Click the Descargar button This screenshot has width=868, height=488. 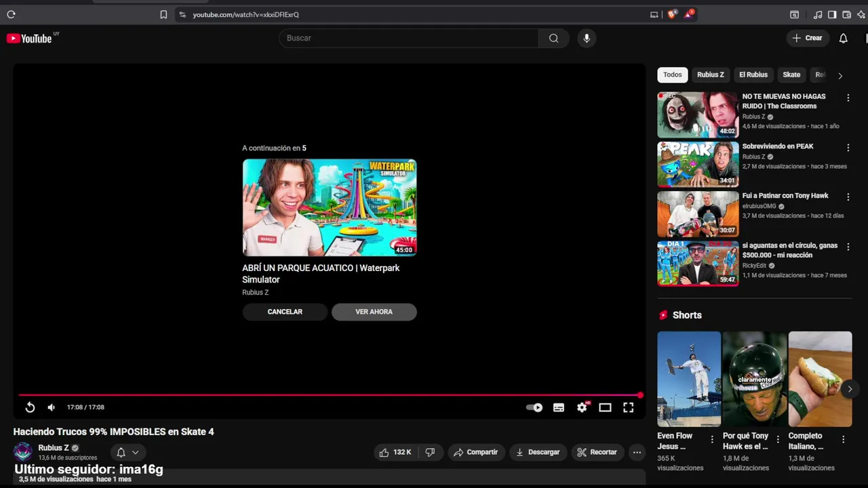tap(538, 452)
